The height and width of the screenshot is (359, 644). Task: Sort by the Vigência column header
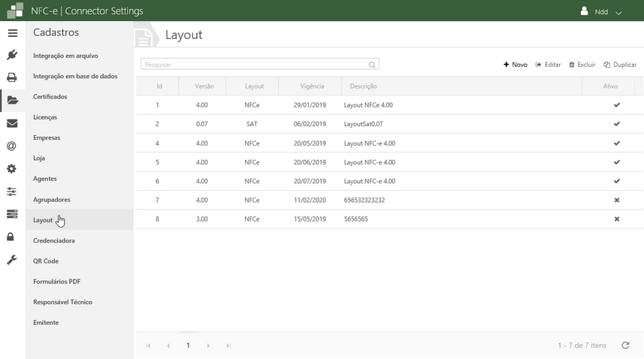[312, 86]
